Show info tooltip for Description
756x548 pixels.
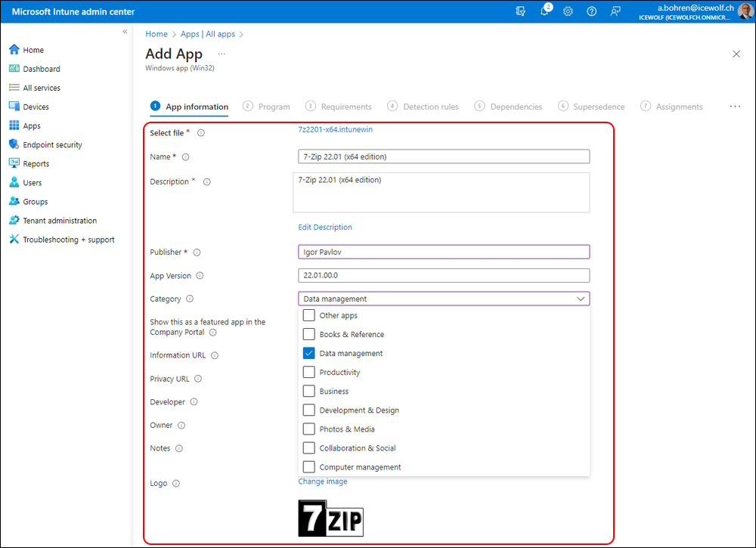[x=207, y=181]
